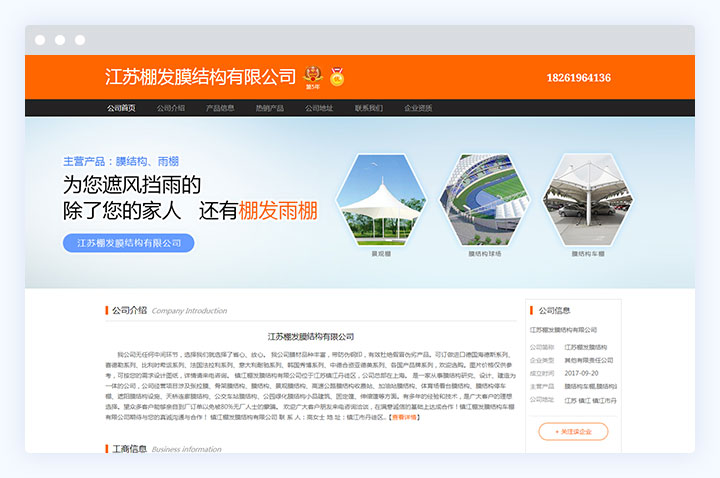This screenshot has height=478, width=720.
Task: Click the 主营产品：膜结构、雨棚 banner text
Action: 121,162
